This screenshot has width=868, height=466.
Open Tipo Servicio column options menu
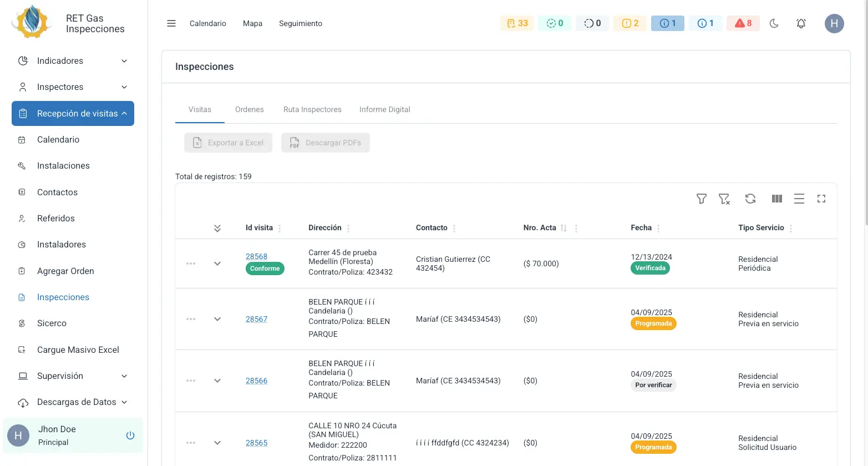791,228
